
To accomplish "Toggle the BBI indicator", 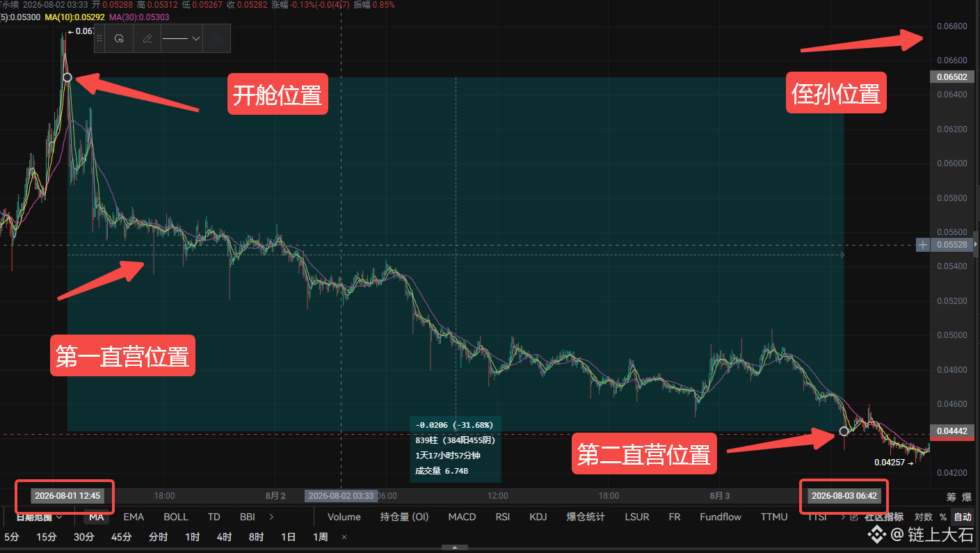I will pos(247,517).
